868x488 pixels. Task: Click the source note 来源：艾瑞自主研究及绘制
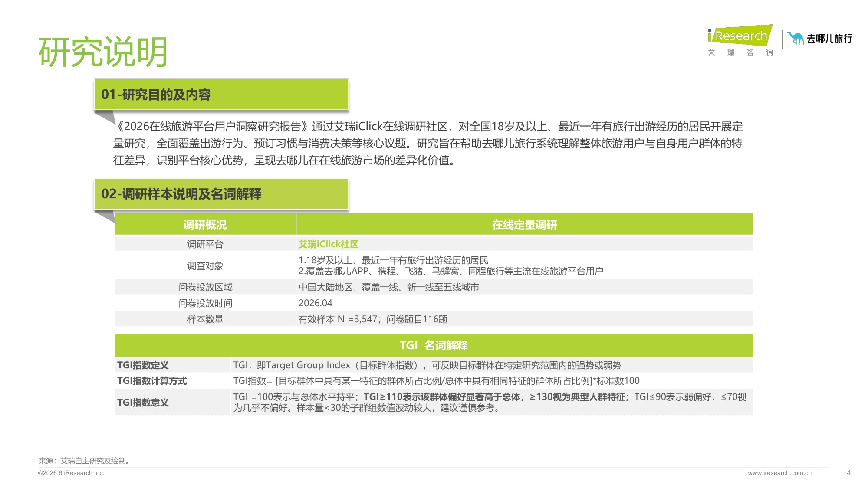[85, 461]
